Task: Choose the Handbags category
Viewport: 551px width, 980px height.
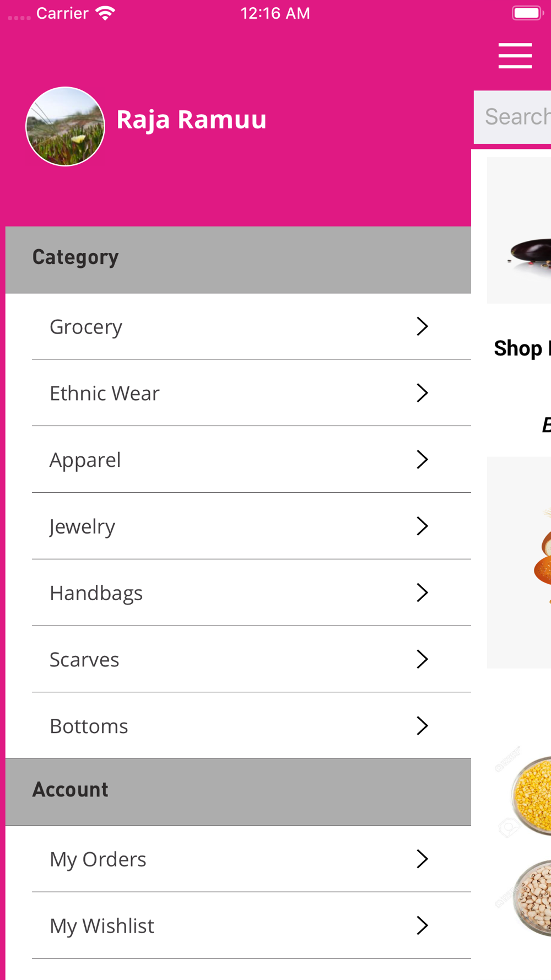Action: (x=96, y=594)
